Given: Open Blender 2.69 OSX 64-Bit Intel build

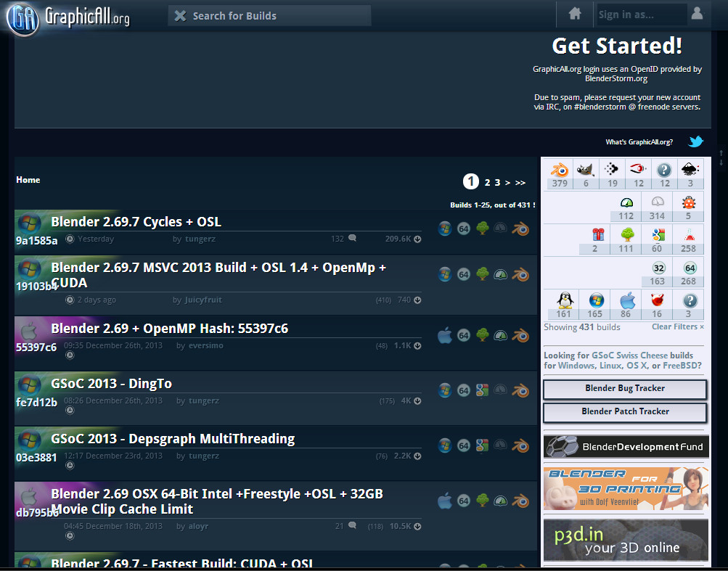Looking at the screenshot, I should point(217,501).
